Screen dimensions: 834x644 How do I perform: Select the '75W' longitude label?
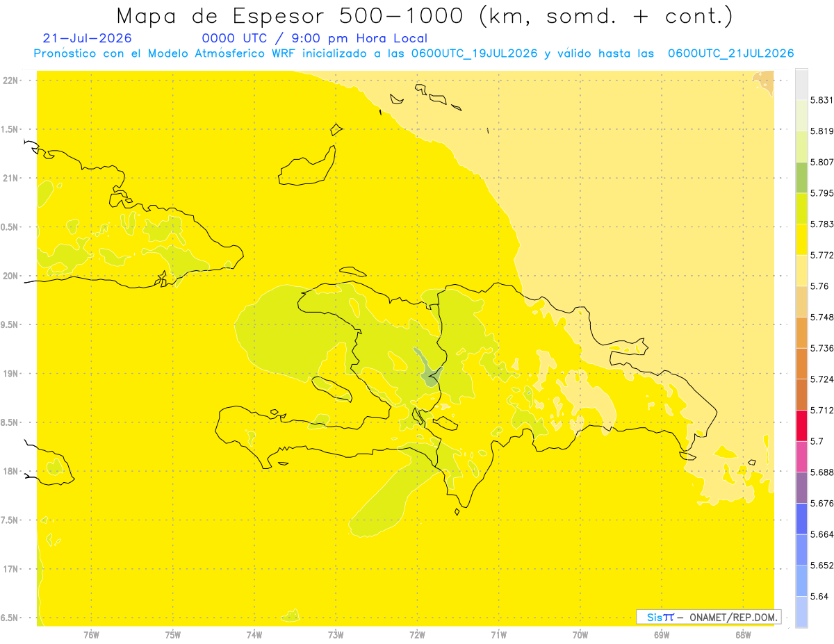tap(173, 635)
